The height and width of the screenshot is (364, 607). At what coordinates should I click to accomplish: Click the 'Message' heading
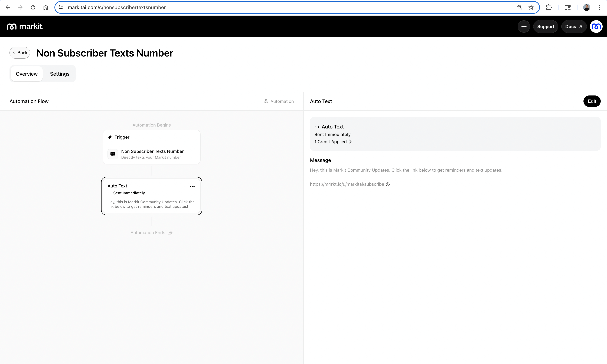320,160
